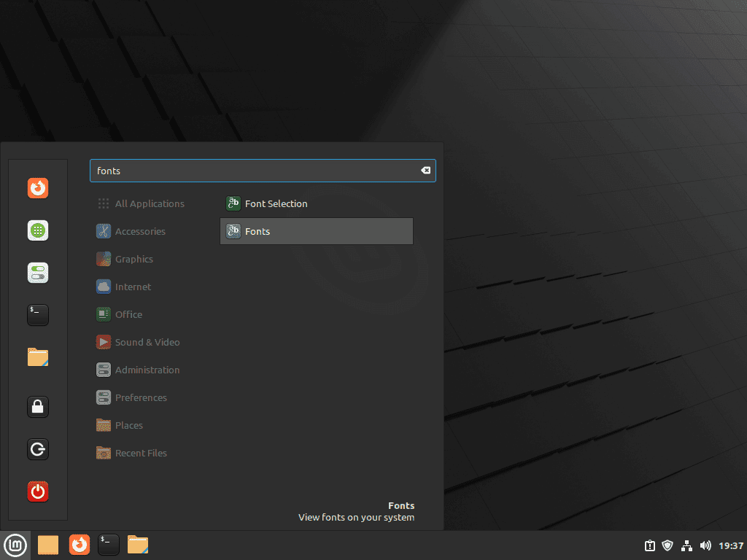Launch Firefox from the menu sidebar

point(37,187)
